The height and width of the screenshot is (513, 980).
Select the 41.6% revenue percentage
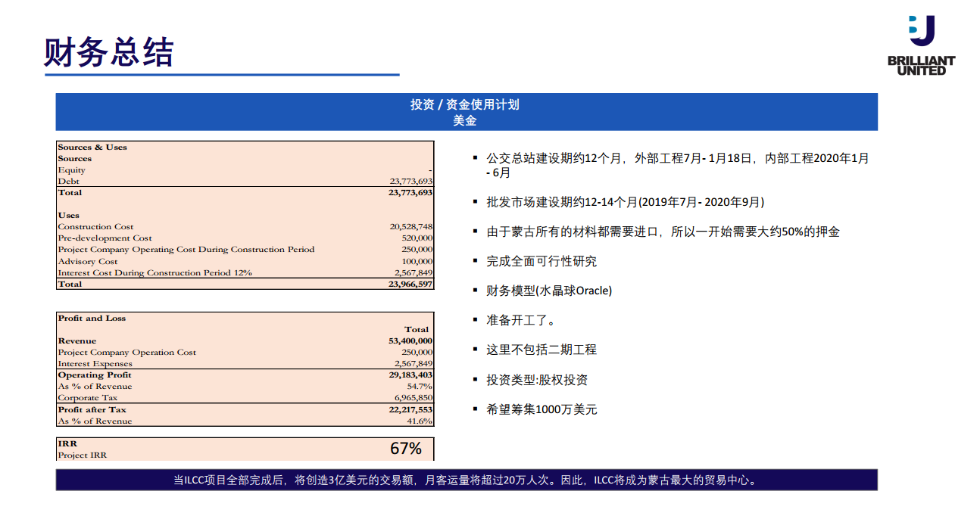pos(420,421)
